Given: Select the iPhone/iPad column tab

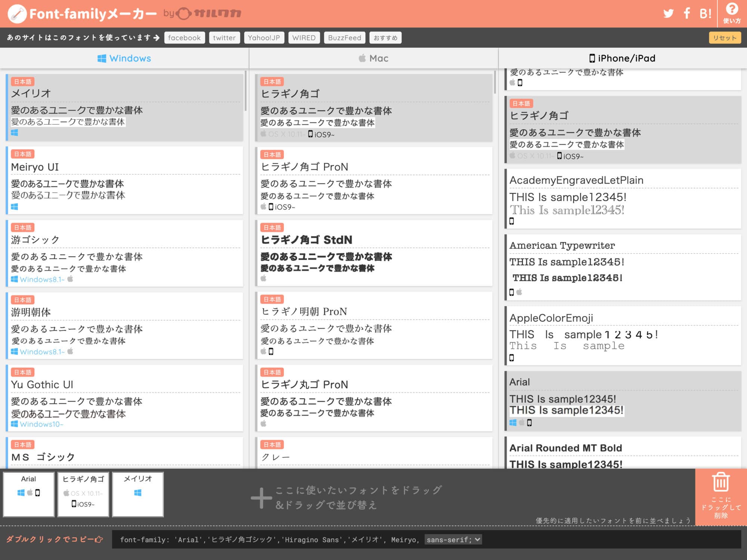Looking at the screenshot, I should tap(623, 58).
